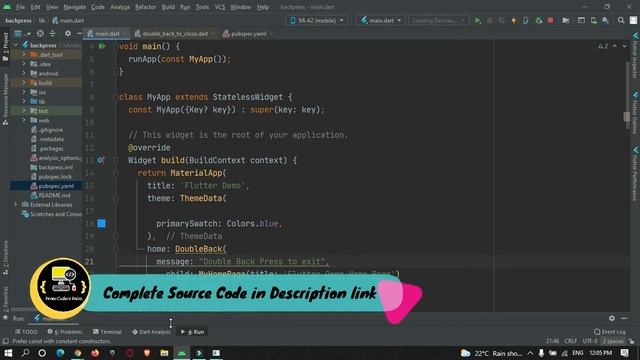Image resolution: width=640 pixels, height=360 pixels.
Task: Open the Mi A2 device selector dropdown
Action: tap(317, 20)
